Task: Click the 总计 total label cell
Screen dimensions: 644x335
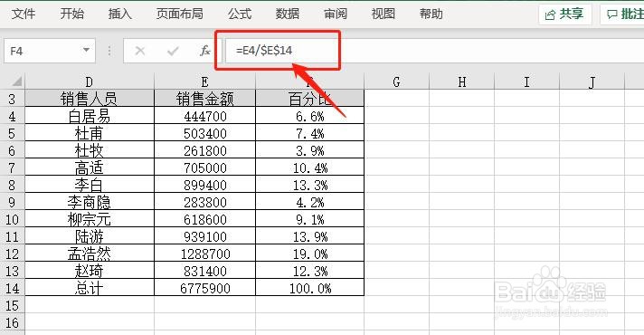Action: (90, 288)
